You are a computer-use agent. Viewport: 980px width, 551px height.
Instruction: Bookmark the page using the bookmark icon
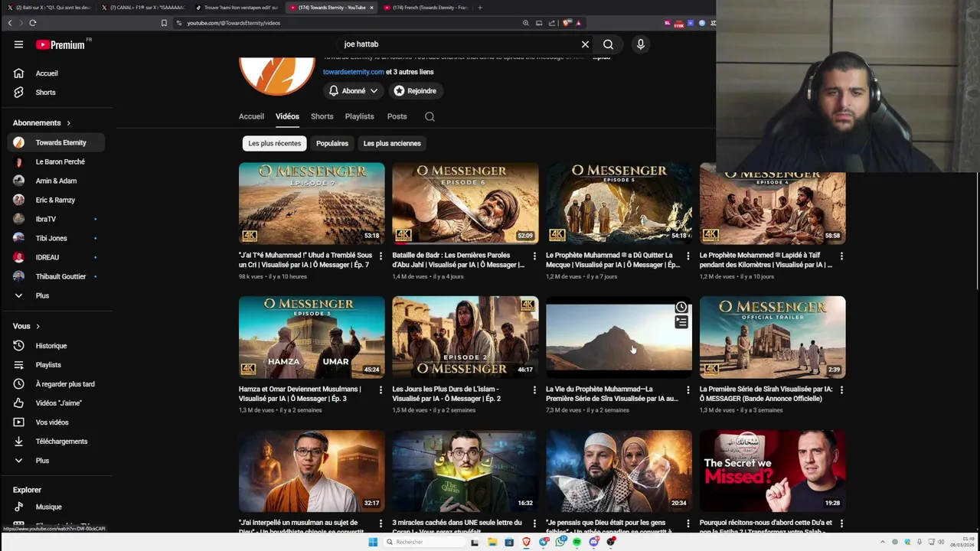coord(164,23)
